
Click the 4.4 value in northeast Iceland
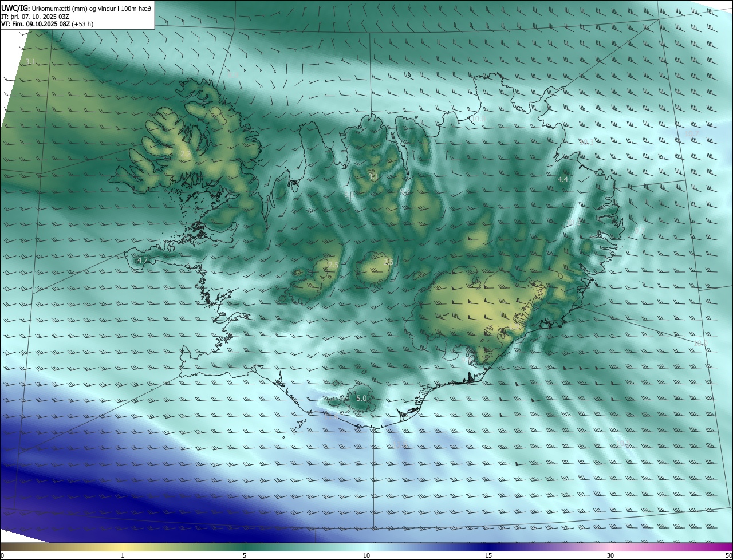pyautogui.click(x=563, y=179)
